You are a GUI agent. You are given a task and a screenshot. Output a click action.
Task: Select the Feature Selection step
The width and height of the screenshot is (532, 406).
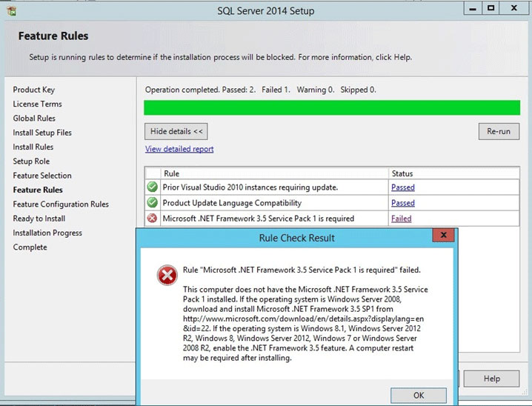coord(42,176)
